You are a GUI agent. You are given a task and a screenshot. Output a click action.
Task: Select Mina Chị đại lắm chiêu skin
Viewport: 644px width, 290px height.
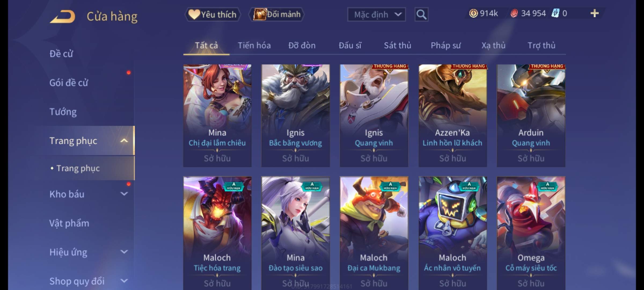pyautogui.click(x=217, y=115)
